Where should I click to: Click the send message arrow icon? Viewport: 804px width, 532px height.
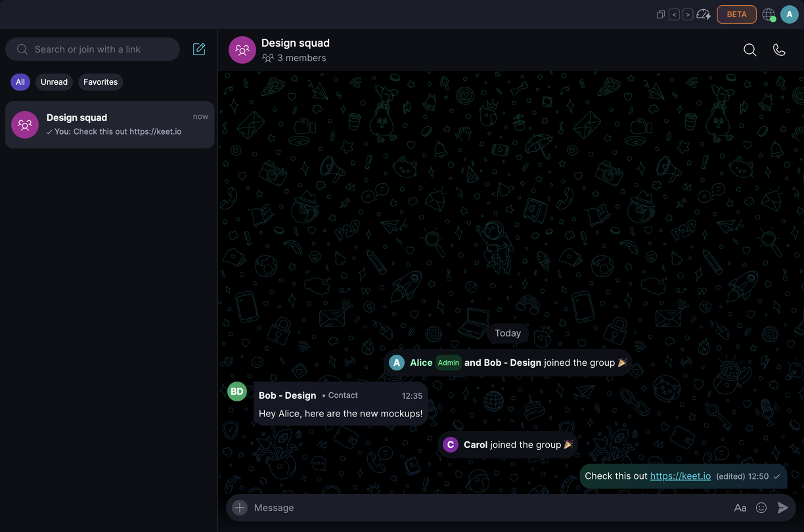(x=782, y=508)
